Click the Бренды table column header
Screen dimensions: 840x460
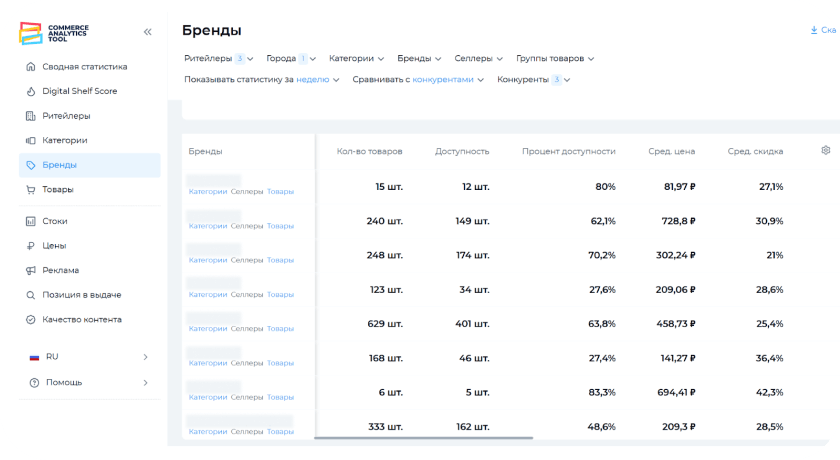[205, 152]
